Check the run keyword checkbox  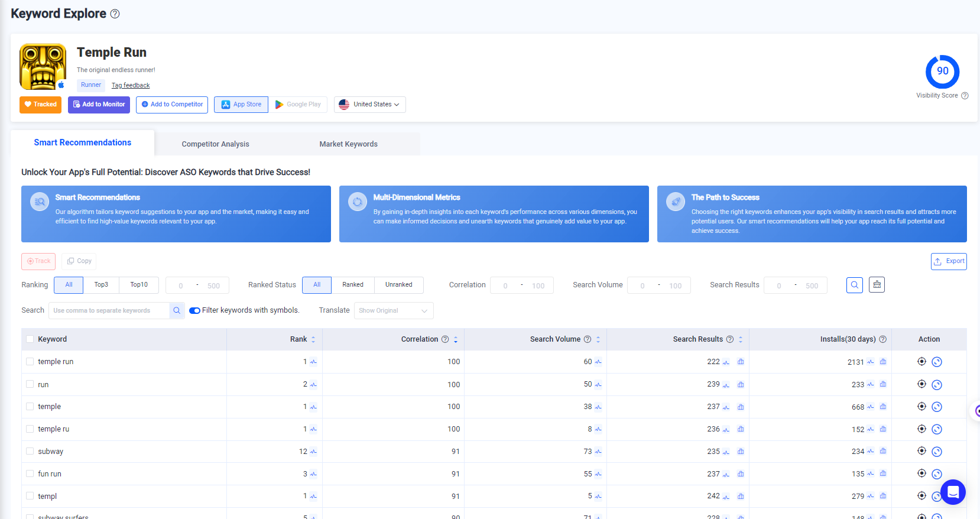click(30, 384)
